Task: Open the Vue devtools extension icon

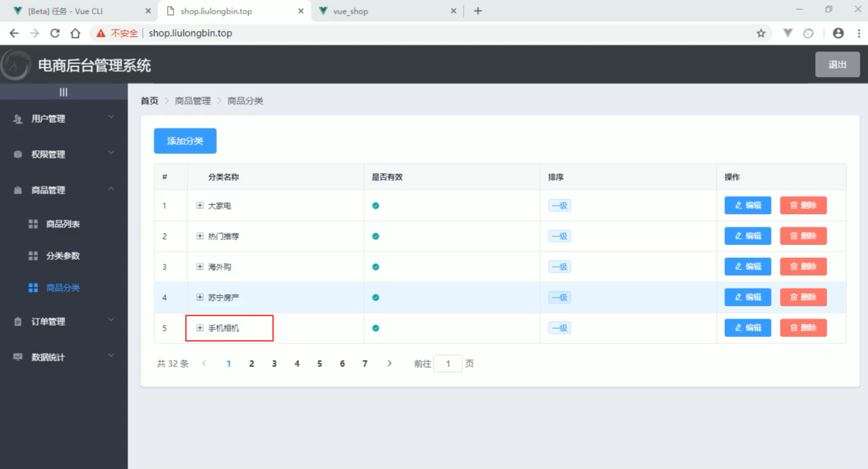Action: tap(788, 33)
